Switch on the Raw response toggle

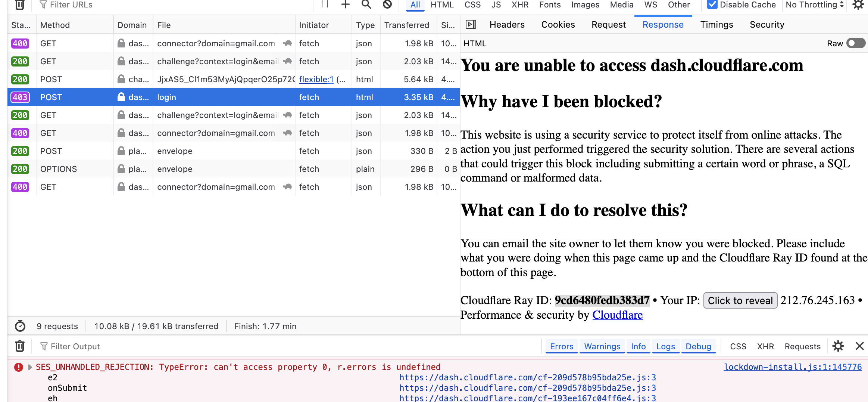tap(856, 43)
